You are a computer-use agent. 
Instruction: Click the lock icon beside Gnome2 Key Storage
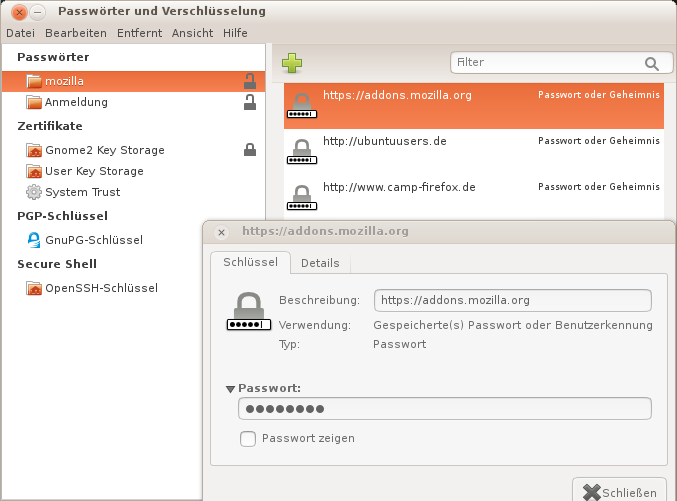tap(250, 150)
